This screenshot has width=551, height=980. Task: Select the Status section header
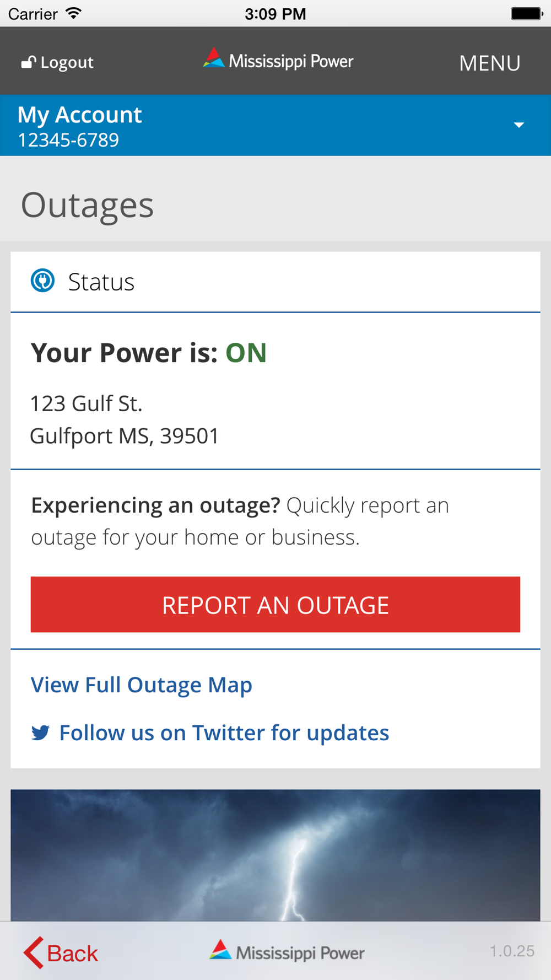pos(275,282)
